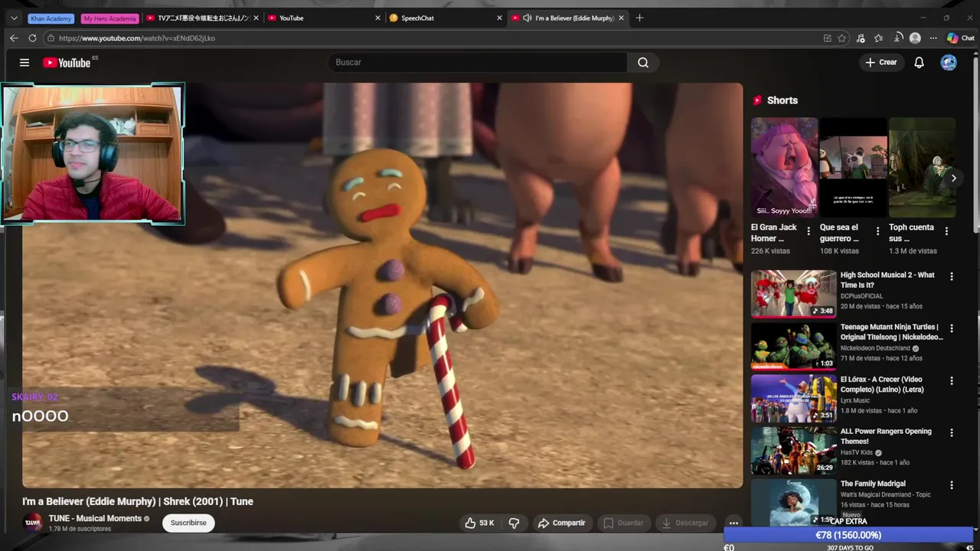Open options for Que sea el guerrero short
Screen dimensions: 980x551
[877, 231]
